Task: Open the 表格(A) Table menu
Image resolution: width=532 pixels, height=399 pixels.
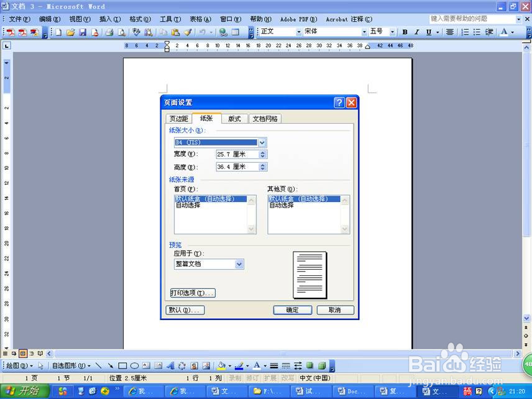Action: (x=200, y=19)
